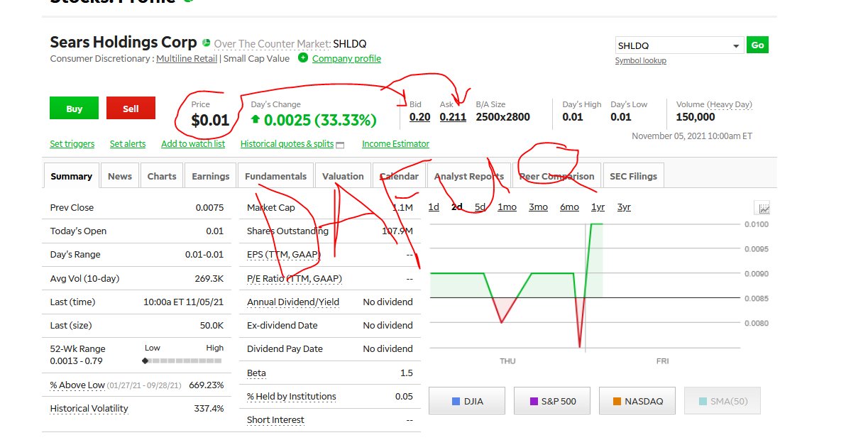Open the Calendar tab
This screenshot has width=868, height=440.
point(399,176)
